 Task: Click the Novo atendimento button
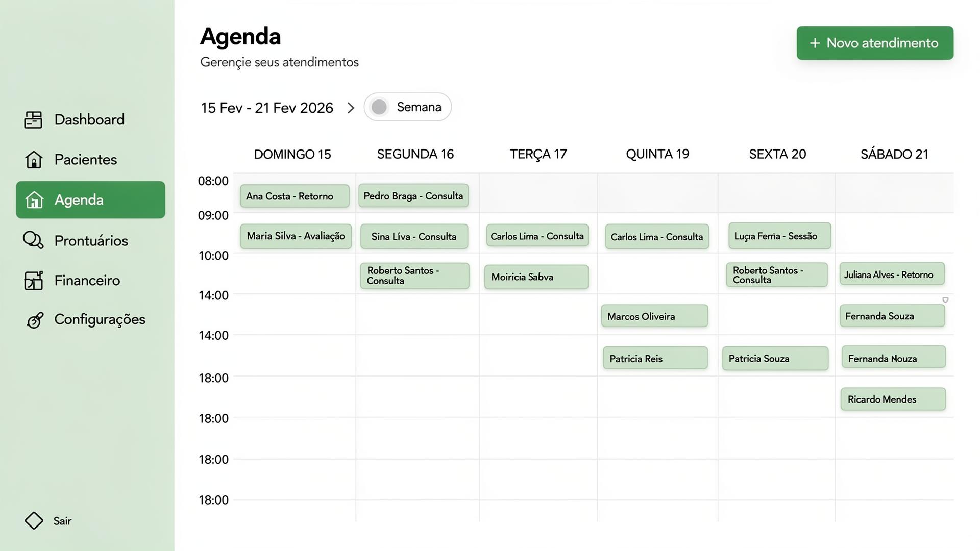[875, 43]
